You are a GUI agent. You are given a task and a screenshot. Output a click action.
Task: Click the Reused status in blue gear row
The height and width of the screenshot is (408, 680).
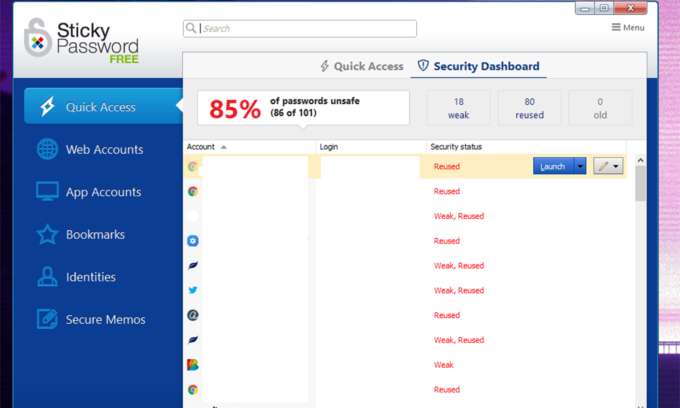[447, 241]
